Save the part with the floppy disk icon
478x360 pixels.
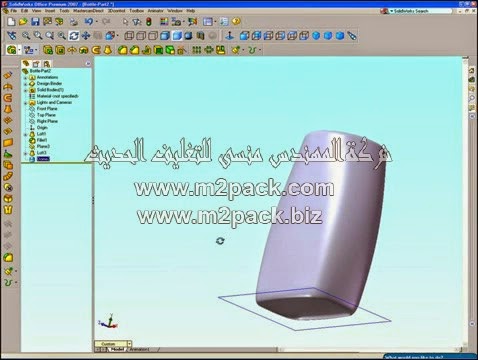click(35, 22)
